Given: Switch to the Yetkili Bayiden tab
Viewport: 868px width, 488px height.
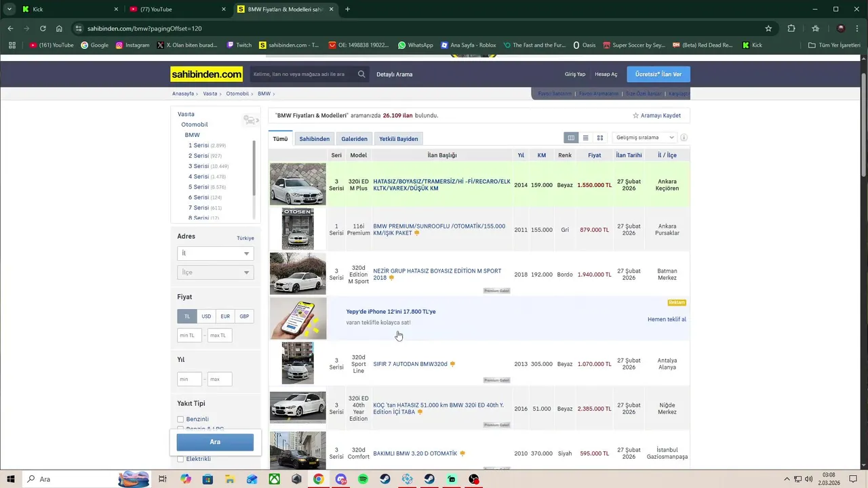Looking at the screenshot, I should [399, 139].
